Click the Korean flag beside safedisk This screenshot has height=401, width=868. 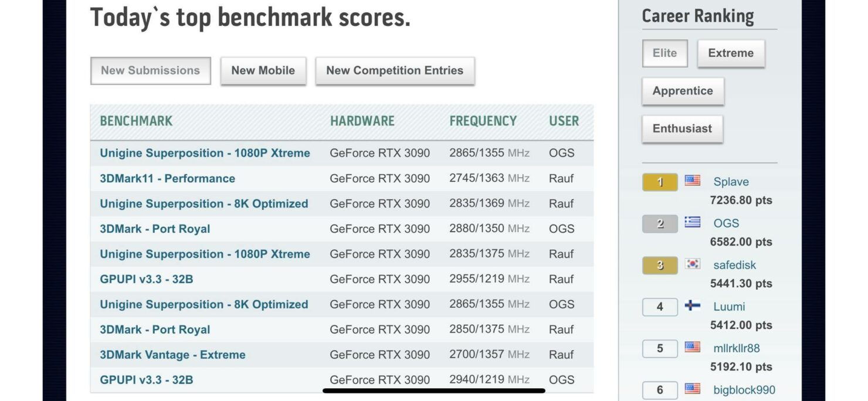click(693, 264)
